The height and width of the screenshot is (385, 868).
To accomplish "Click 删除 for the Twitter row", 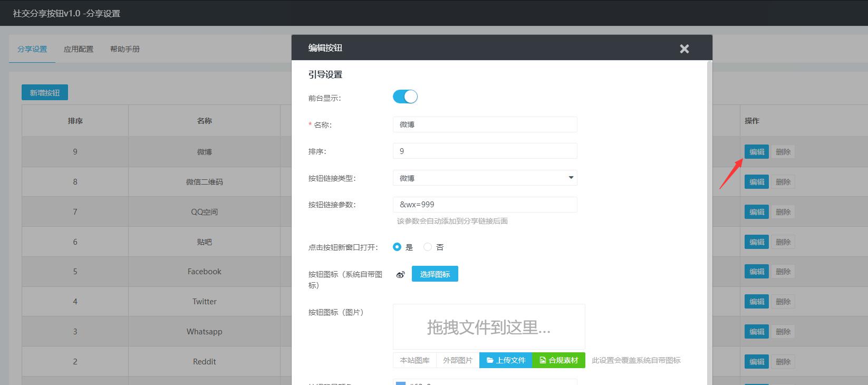I will [783, 302].
